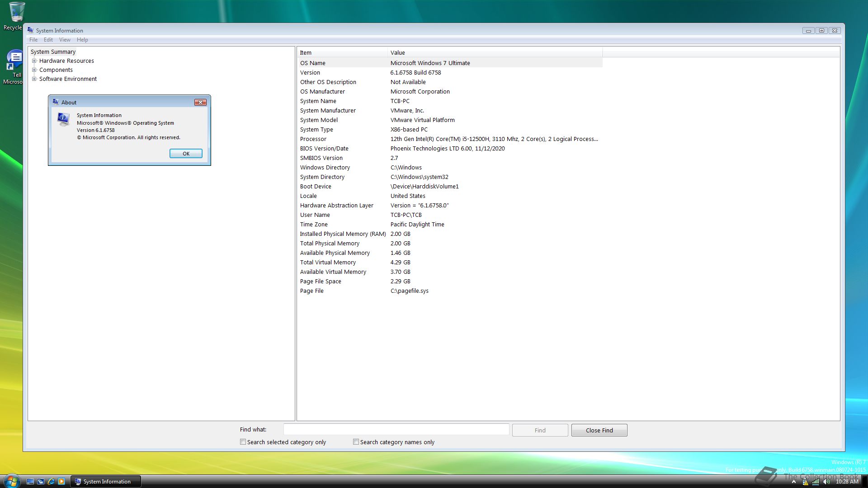Select Hardware Resources tree item
This screenshot has height=488, width=868.
(x=66, y=61)
